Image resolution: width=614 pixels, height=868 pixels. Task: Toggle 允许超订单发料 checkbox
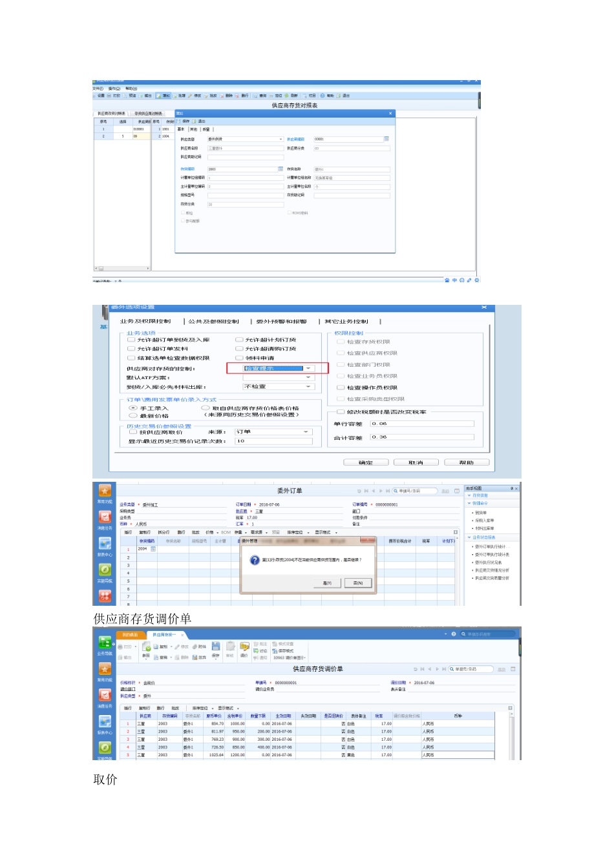coord(131,349)
